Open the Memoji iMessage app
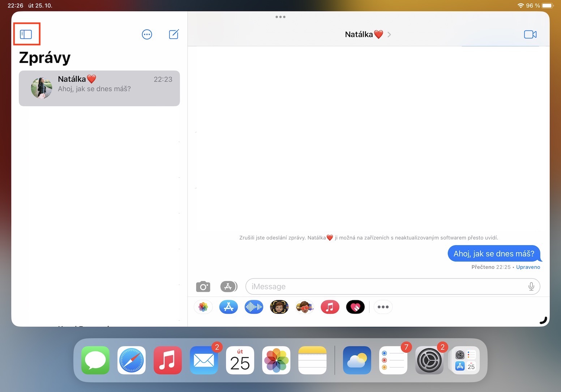The image size is (561, 392). click(279, 307)
